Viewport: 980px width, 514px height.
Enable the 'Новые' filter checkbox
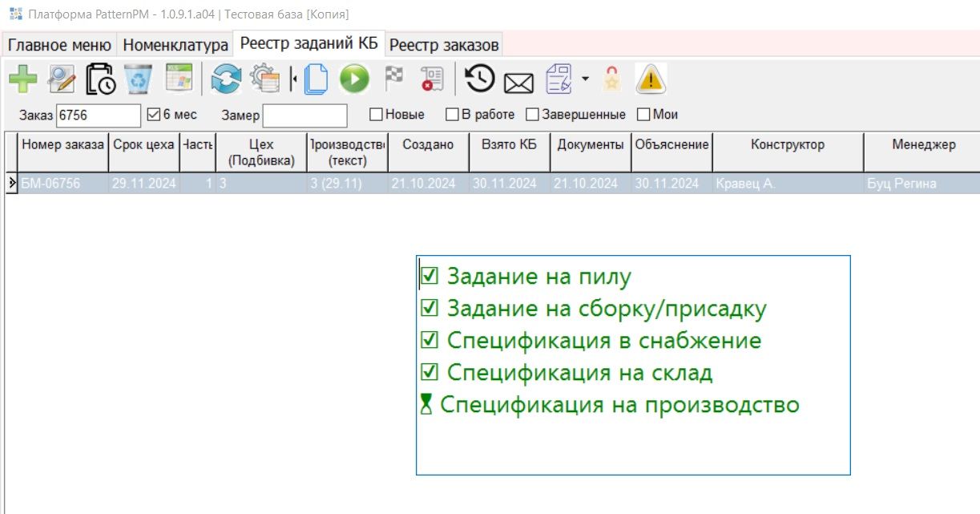pyautogui.click(x=376, y=115)
